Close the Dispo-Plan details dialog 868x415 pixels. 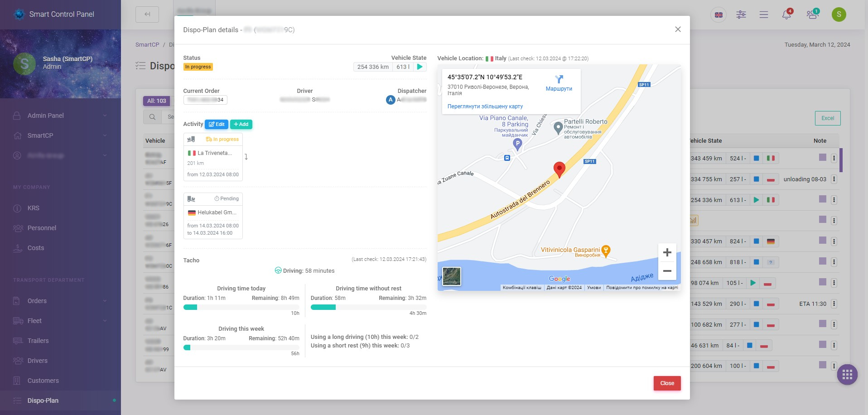tap(678, 29)
